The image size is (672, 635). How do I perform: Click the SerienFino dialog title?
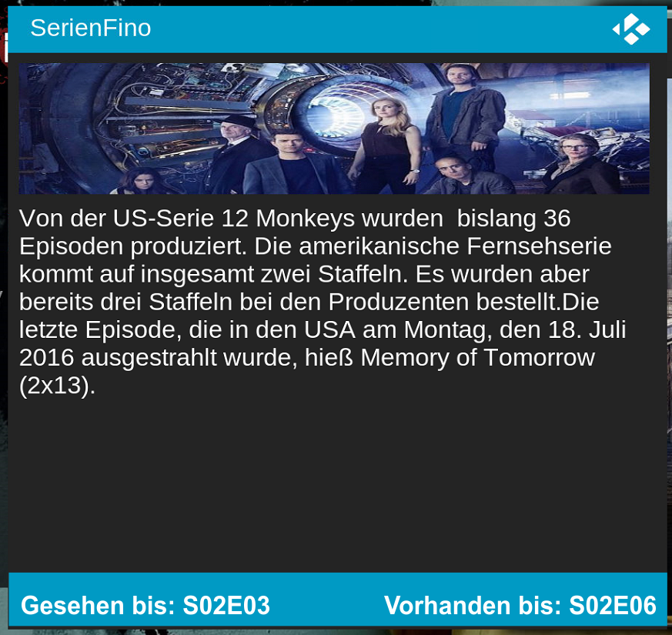click(90, 28)
